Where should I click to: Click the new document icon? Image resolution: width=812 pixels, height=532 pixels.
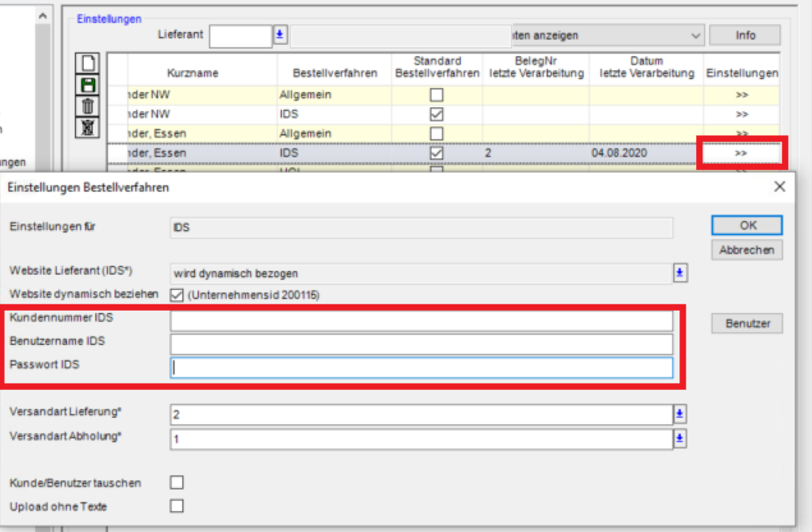pos(88,64)
